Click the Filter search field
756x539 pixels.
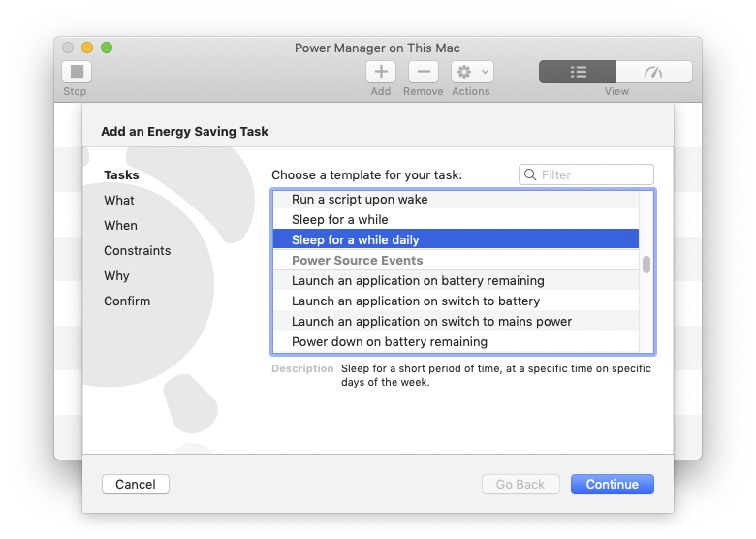pos(586,174)
